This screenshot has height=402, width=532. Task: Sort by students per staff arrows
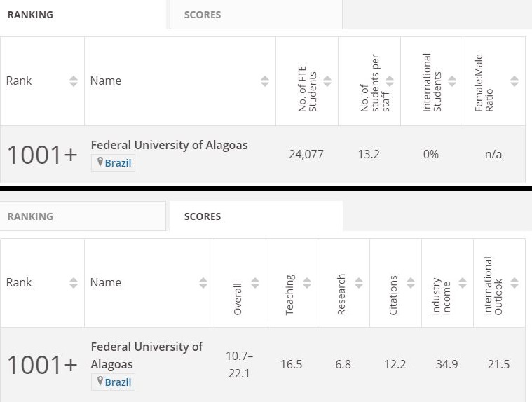(x=390, y=81)
